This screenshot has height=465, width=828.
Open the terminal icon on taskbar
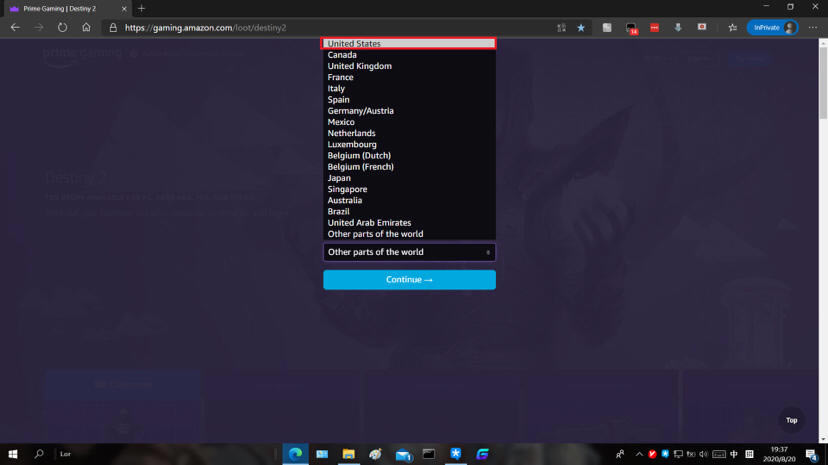pos(429,454)
